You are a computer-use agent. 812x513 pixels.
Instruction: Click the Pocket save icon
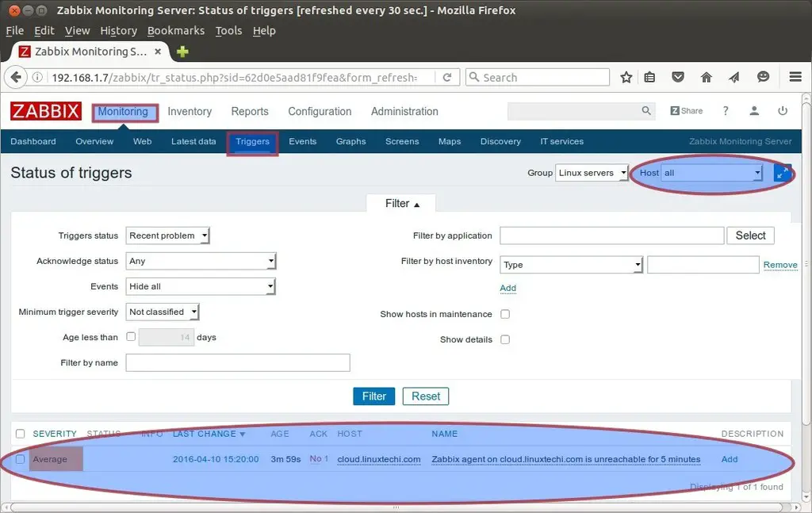tap(678, 78)
